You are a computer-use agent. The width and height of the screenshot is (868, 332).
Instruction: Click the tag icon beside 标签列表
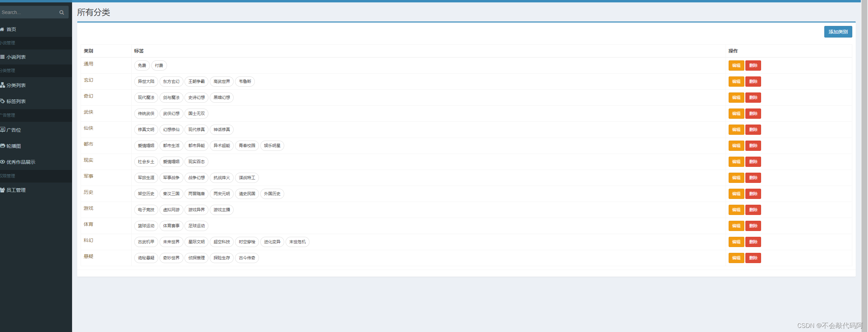[x=2, y=101]
